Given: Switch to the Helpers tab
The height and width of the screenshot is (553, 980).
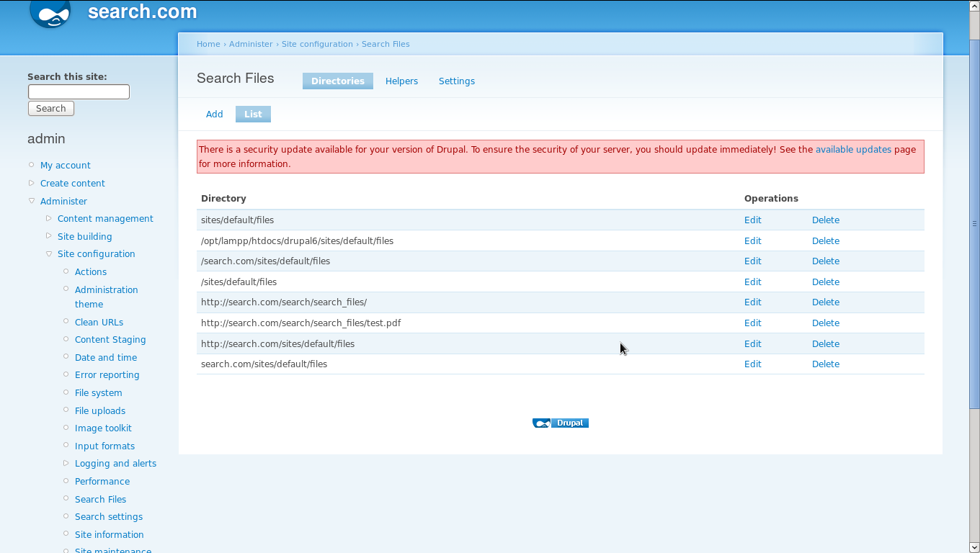Looking at the screenshot, I should 401,81.
